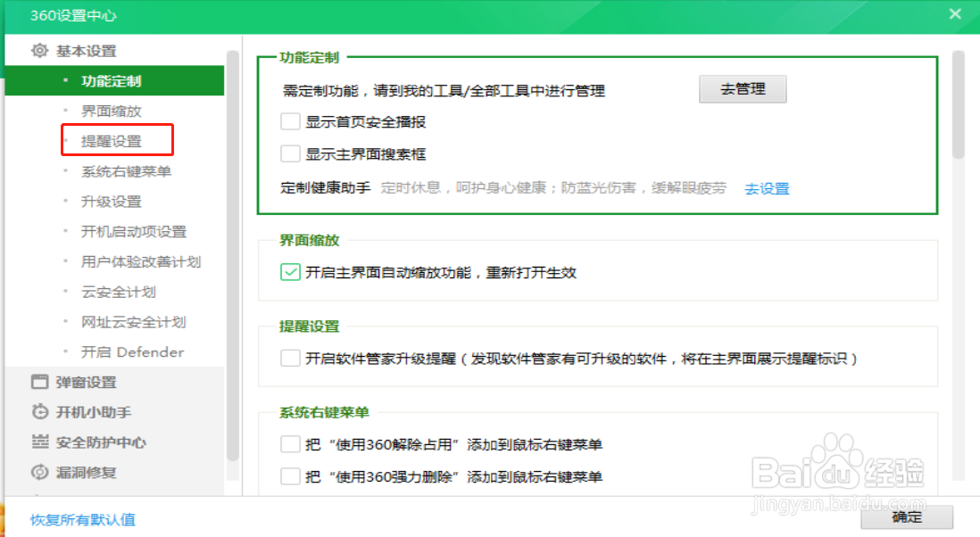Click the 360设置中心 title text

click(73, 15)
